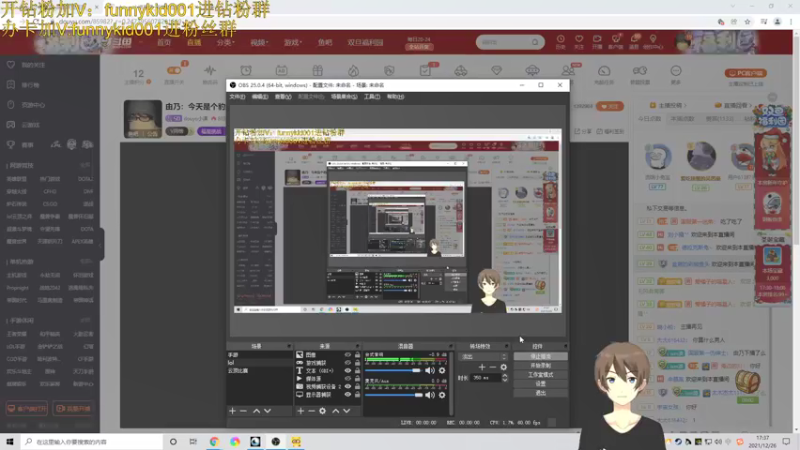Toggle lock on the 图像 source
The image size is (800, 450).
(357, 355)
